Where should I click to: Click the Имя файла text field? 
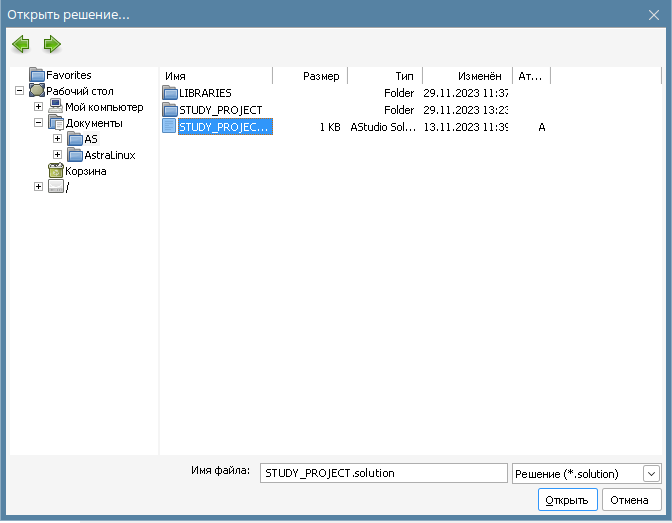coord(383,473)
